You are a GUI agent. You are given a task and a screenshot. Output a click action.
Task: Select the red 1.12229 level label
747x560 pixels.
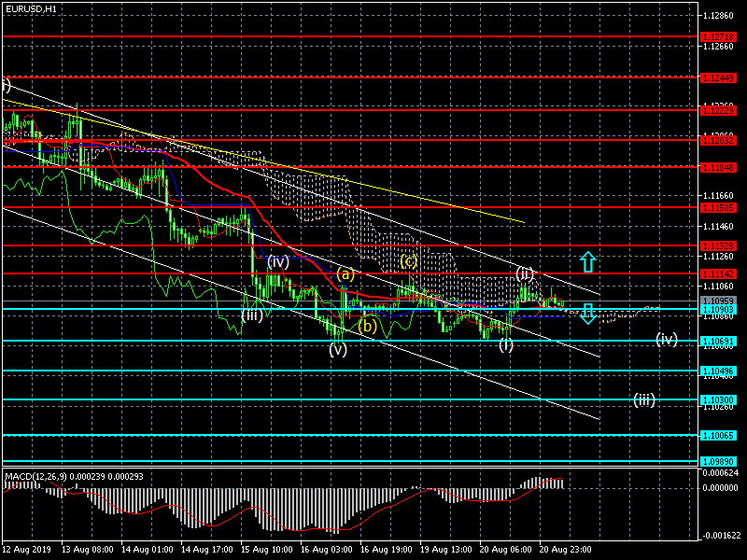click(718, 110)
